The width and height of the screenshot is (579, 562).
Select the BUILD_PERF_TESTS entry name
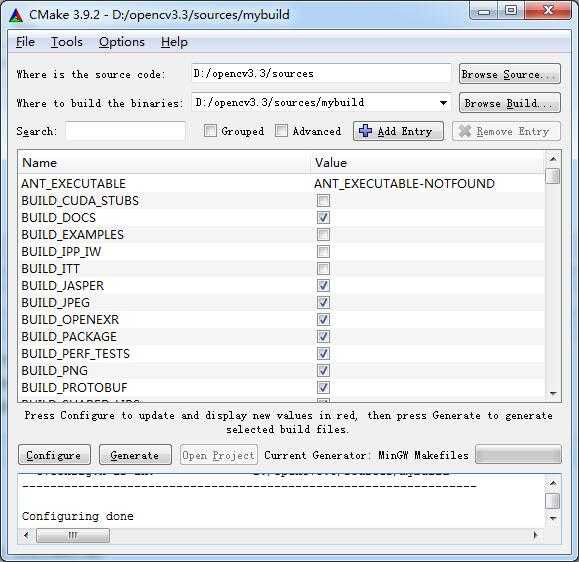pos(75,353)
